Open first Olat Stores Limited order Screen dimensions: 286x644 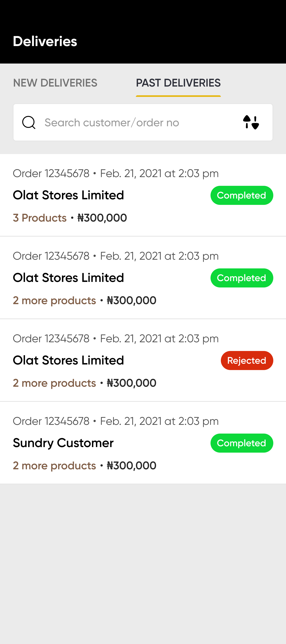coord(68,195)
